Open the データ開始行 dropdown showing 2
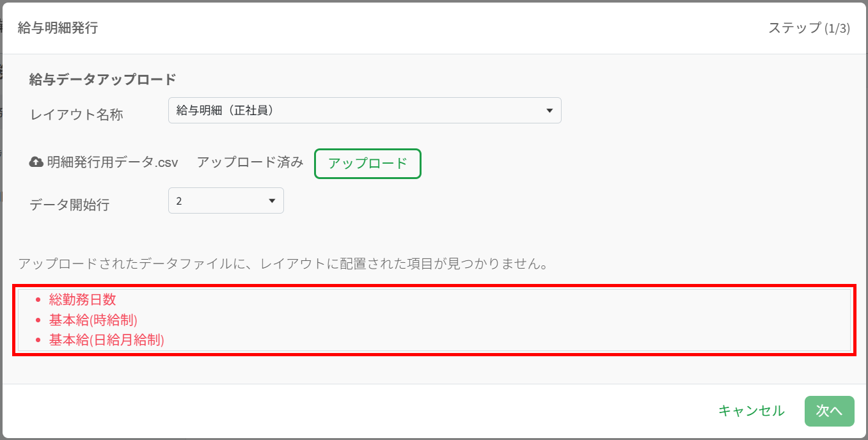The width and height of the screenshot is (868, 440). pos(226,201)
